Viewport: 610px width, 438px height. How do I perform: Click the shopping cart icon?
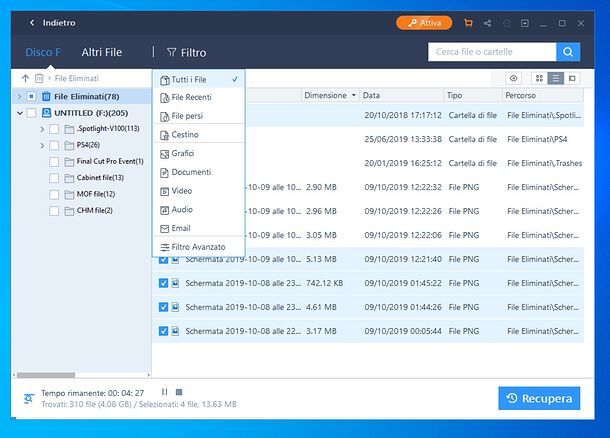coord(468,23)
